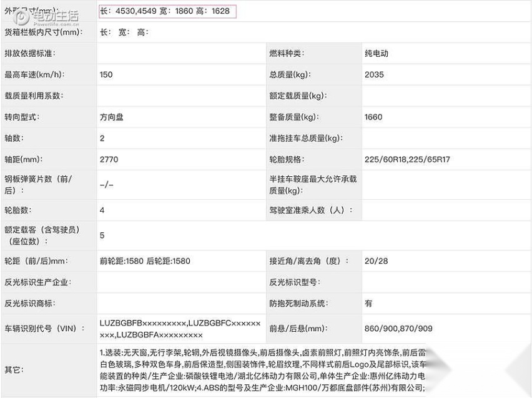The image size is (532, 398).
Task: Click the label 轮胎规格:
Action: (x=287, y=159)
